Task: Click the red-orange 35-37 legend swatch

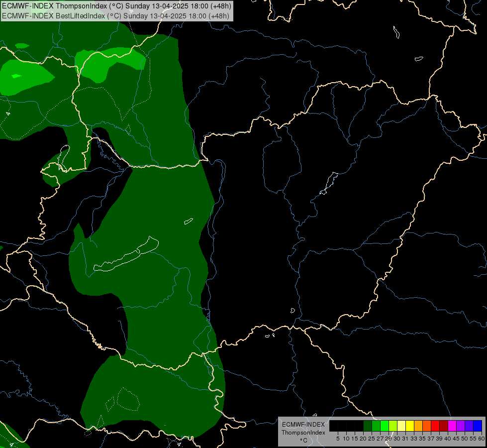Action: click(x=427, y=426)
